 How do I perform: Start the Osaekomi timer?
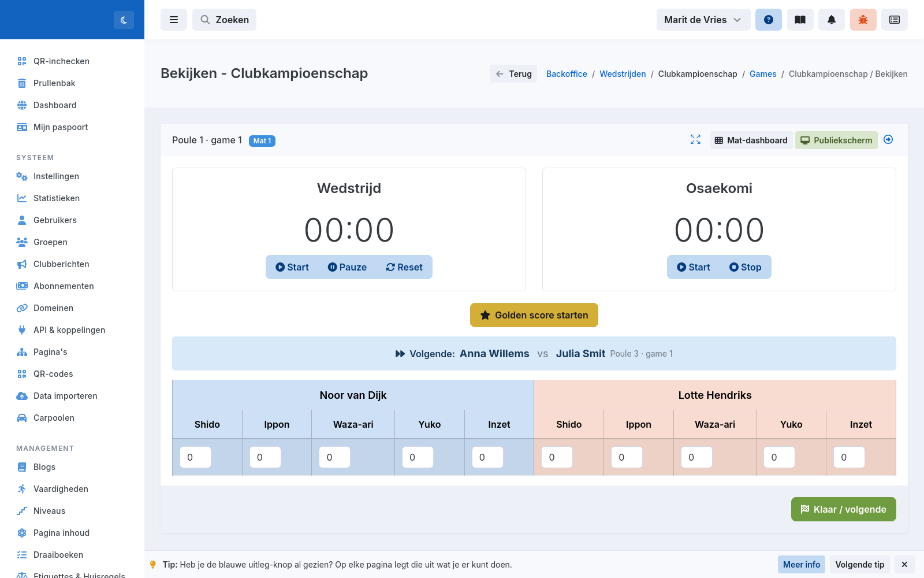pos(694,267)
